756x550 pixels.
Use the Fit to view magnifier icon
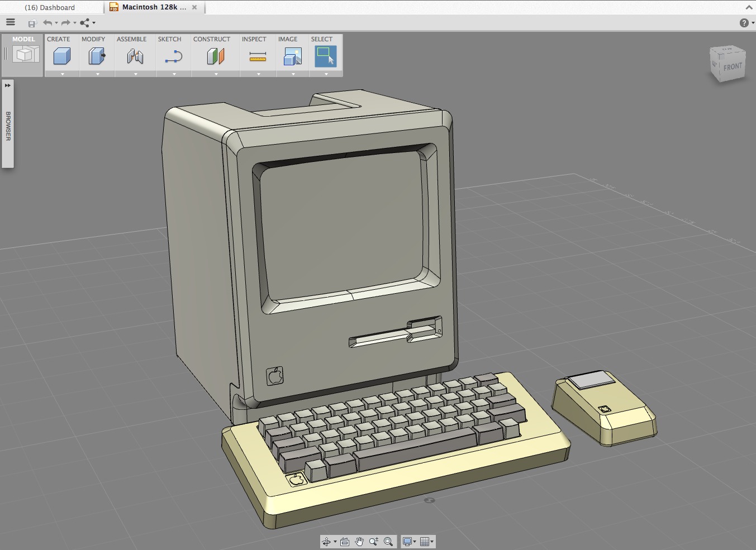[x=388, y=541]
